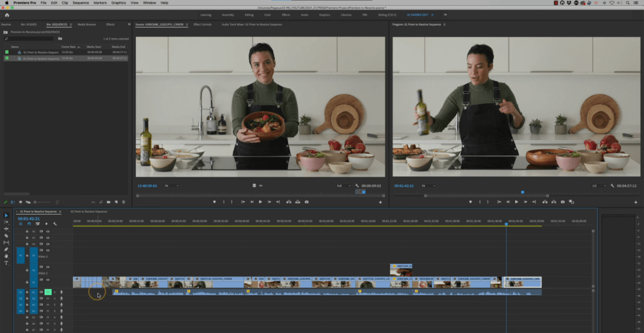This screenshot has width=644, height=333.
Task: Open Timeline Display Settings wrench
Action: pyautogui.click(x=55, y=224)
